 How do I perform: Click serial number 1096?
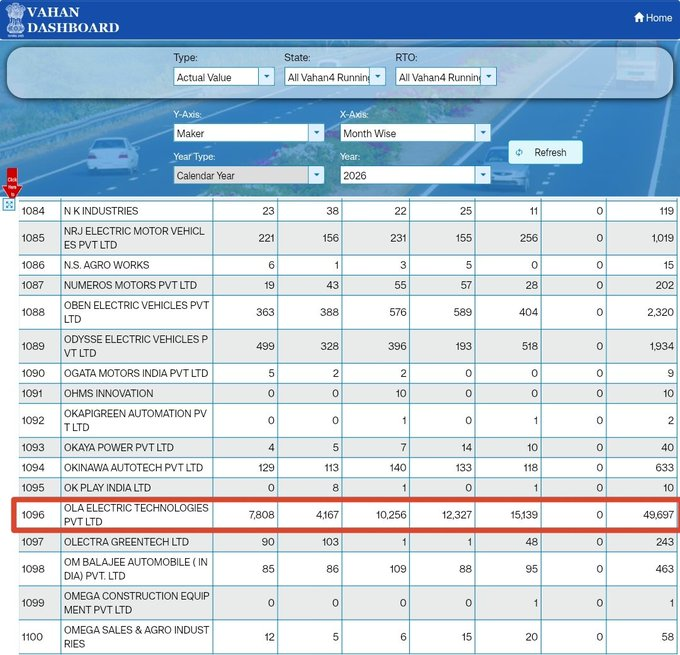click(x=33, y=514)
